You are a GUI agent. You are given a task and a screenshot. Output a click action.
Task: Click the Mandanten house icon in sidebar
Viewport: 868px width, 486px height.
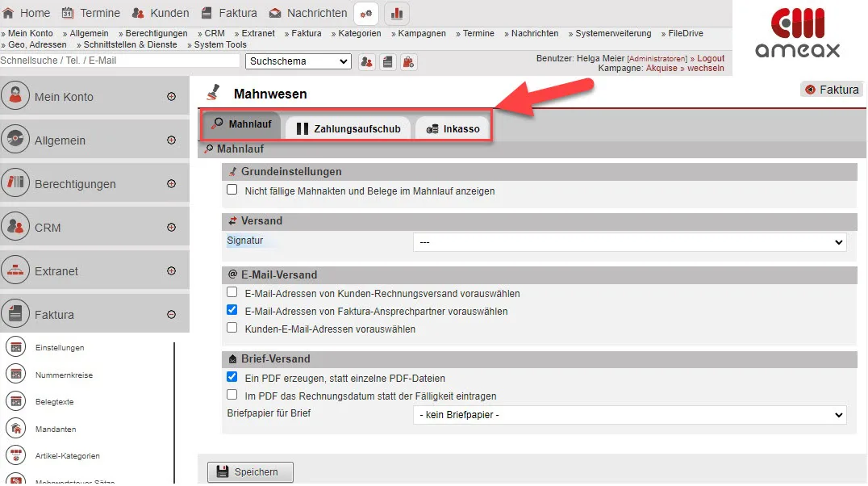click(x=16, y=429)
